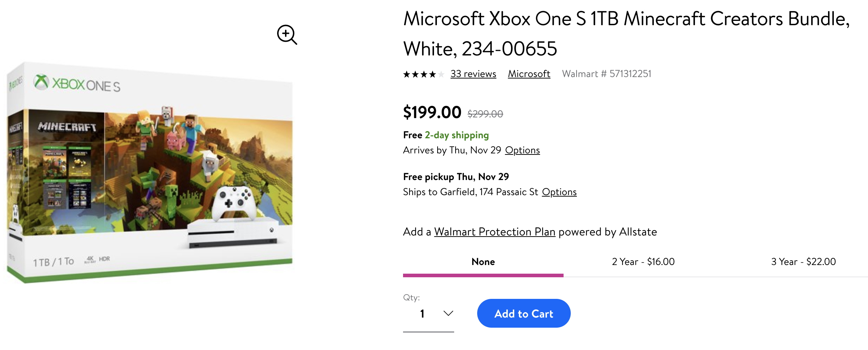Select the None protection plan tab

click(x=483, y=262)
